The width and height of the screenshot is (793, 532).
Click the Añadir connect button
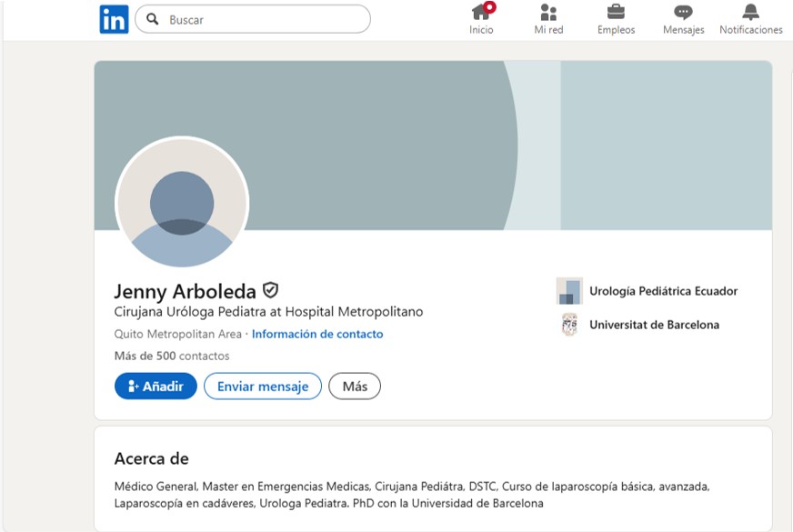155,386
